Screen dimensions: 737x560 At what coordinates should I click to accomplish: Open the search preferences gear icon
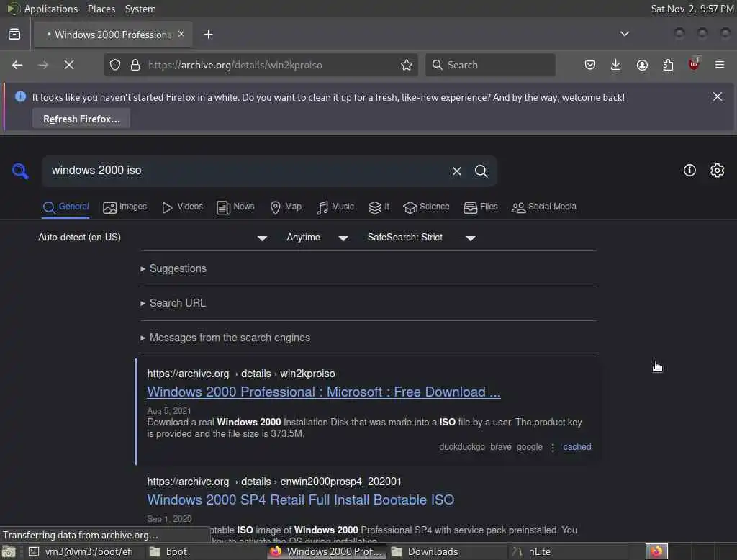click(x=717, y=170)
